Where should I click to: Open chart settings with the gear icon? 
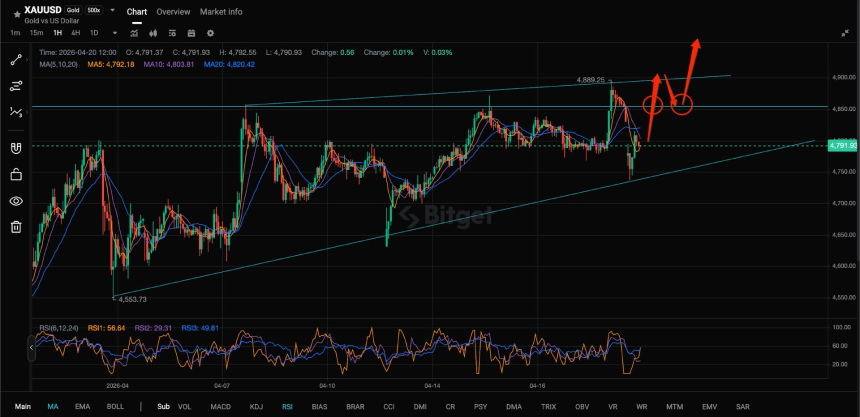click(x=210, y=33)
